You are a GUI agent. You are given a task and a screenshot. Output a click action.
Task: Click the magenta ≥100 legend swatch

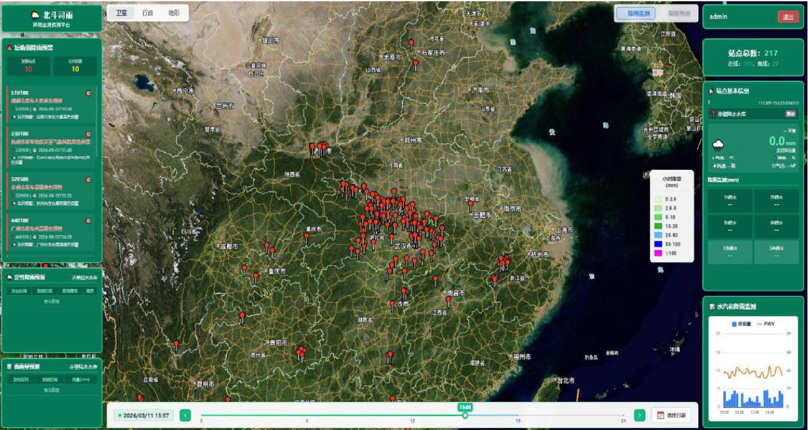tap(659, 253)
